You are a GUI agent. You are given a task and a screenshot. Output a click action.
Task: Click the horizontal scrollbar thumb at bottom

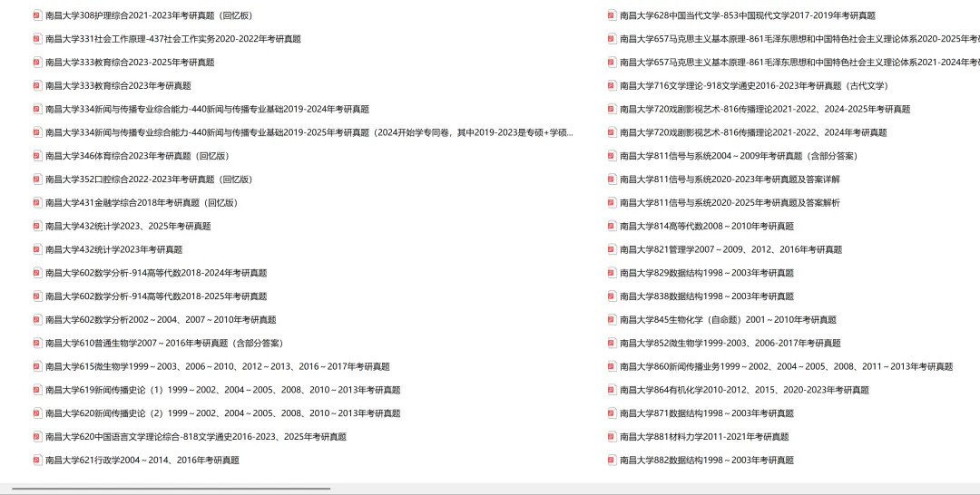click(171, 488)
